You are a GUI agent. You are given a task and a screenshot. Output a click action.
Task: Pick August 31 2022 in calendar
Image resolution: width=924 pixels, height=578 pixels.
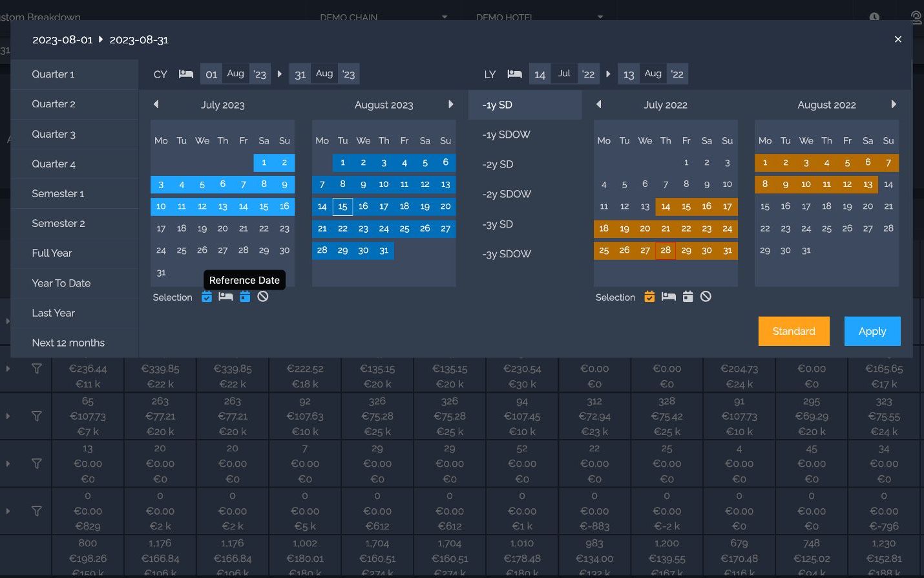(806, 250)
